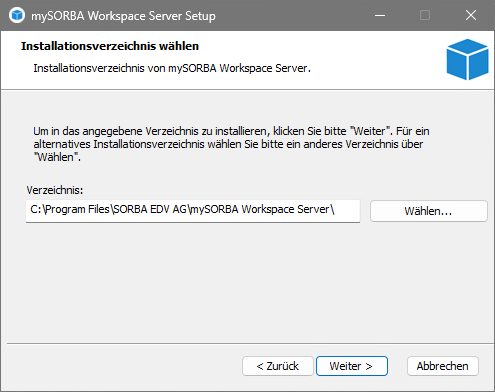This screenshot has width=495, height=392.
Task: Click the large blue cube logo
Action: 467,59
